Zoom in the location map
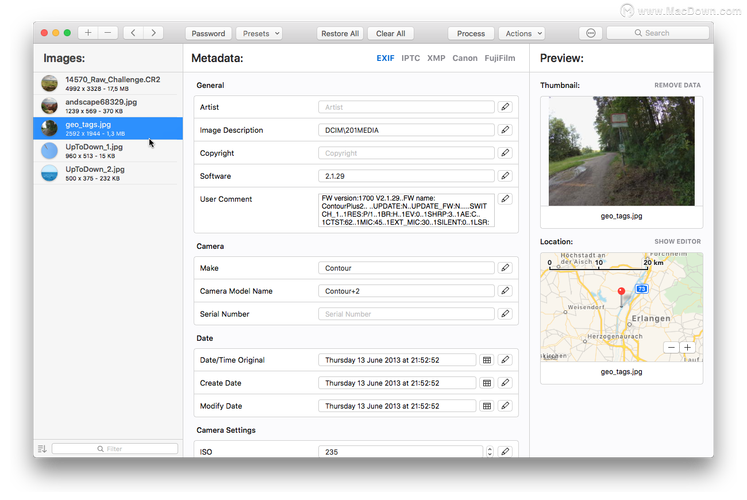 click(x=687, y=348)
